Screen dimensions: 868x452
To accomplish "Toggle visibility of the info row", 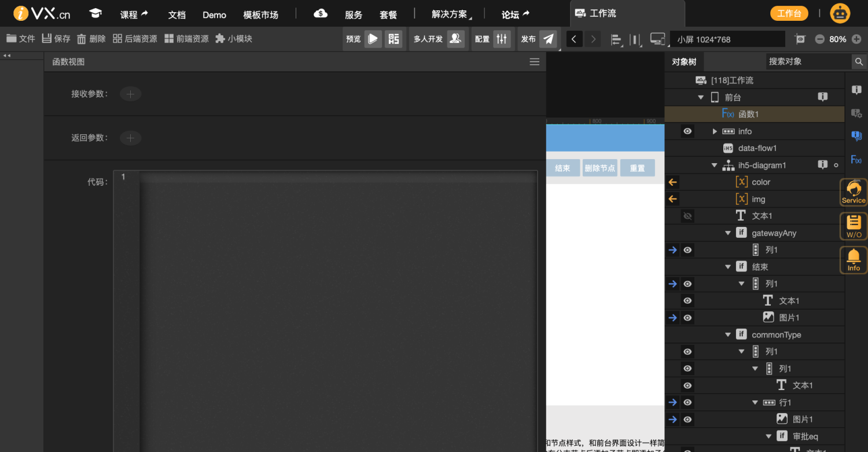I will coord(687,131).
